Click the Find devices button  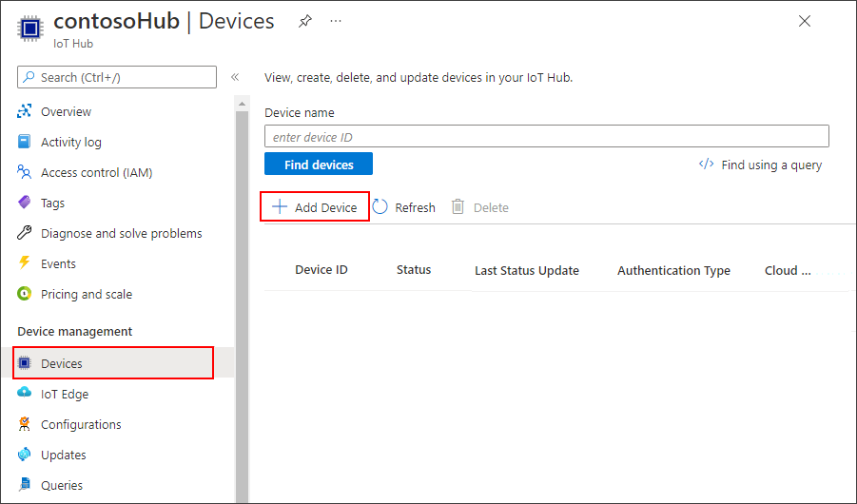[319, 165]
